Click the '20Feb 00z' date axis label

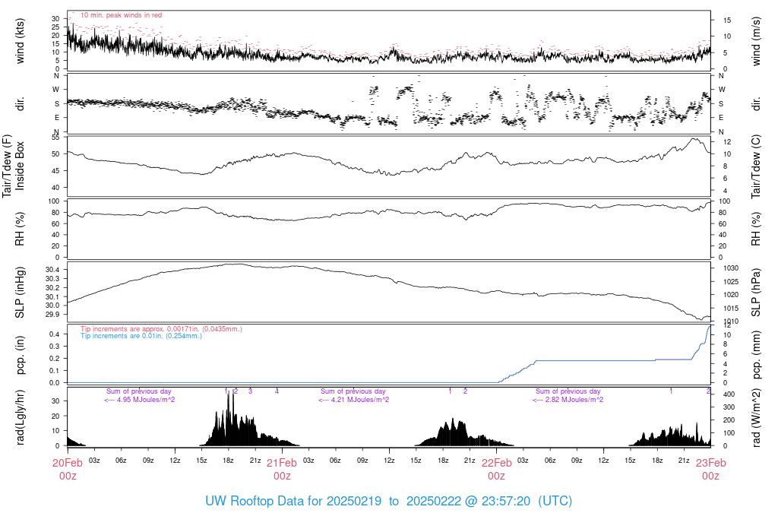click(68, 470)
